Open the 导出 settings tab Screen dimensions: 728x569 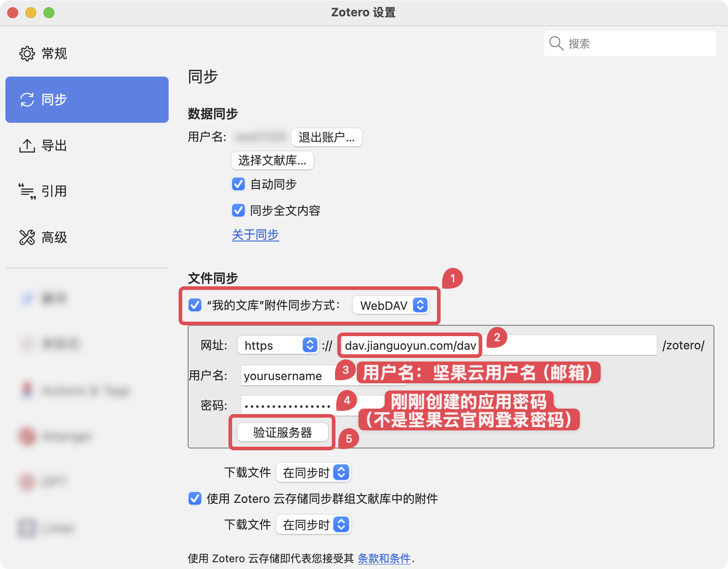pyautogui.click(x=27, y=145)
